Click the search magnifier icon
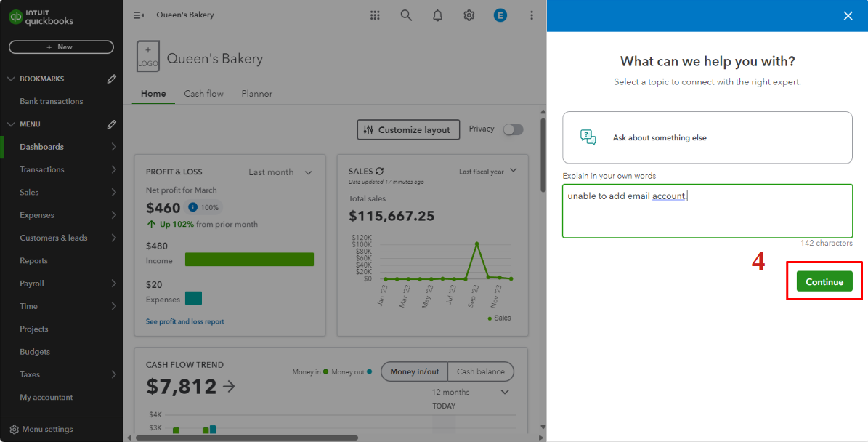 (x=406, y=15)
